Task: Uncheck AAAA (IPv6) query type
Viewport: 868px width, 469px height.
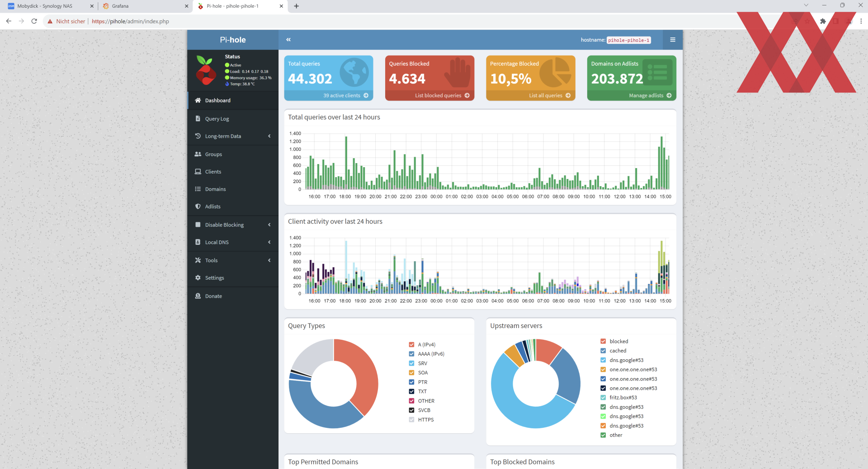Action: 411,354
